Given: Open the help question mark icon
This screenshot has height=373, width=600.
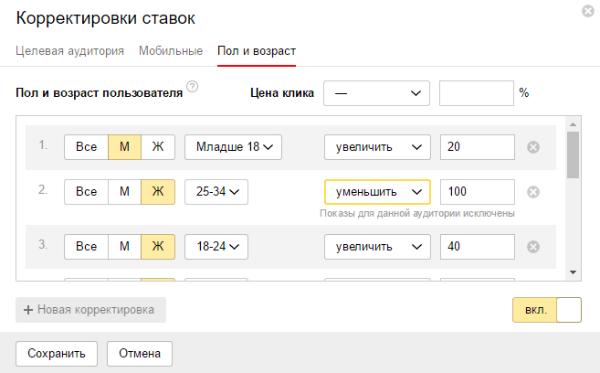Looking at the screenshot, I should (192, 86).
